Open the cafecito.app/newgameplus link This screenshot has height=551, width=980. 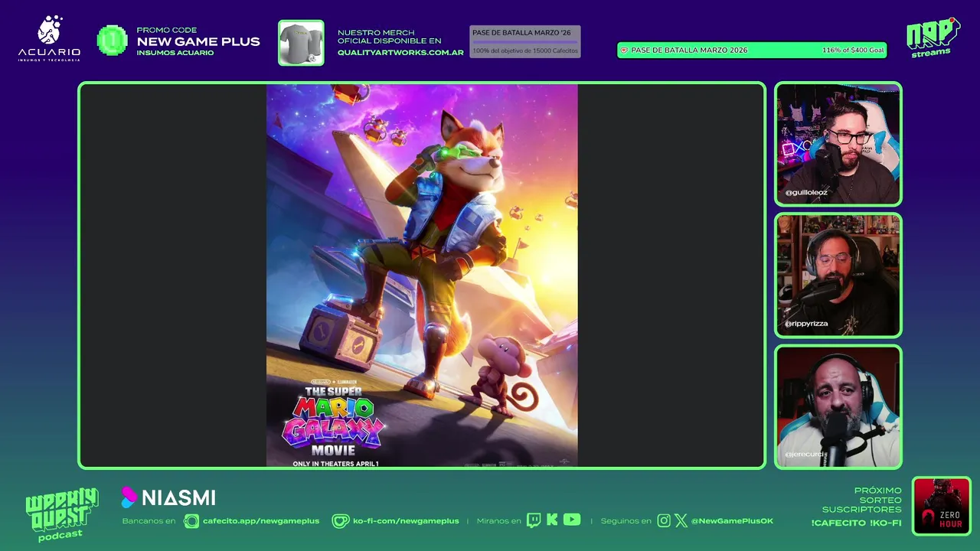click(261, 521)
